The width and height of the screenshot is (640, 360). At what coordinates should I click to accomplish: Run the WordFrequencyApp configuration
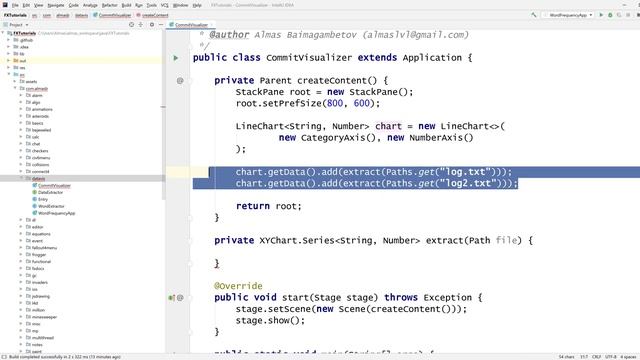[x=601, y=15]
